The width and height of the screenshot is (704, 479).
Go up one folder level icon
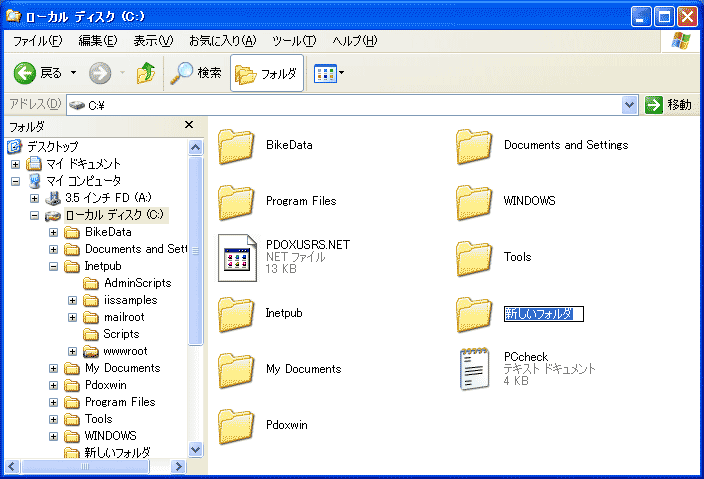point(146,73)
